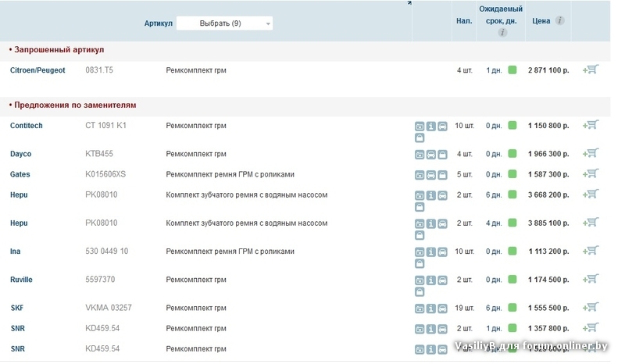Viewport: 625px width, 364px height.
Task: Select article number K015606XS in Gates row
Action: (x=105, y=174)
